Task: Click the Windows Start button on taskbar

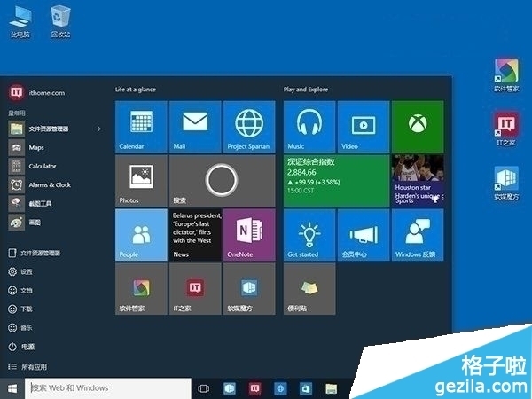Action: [12, 388]
